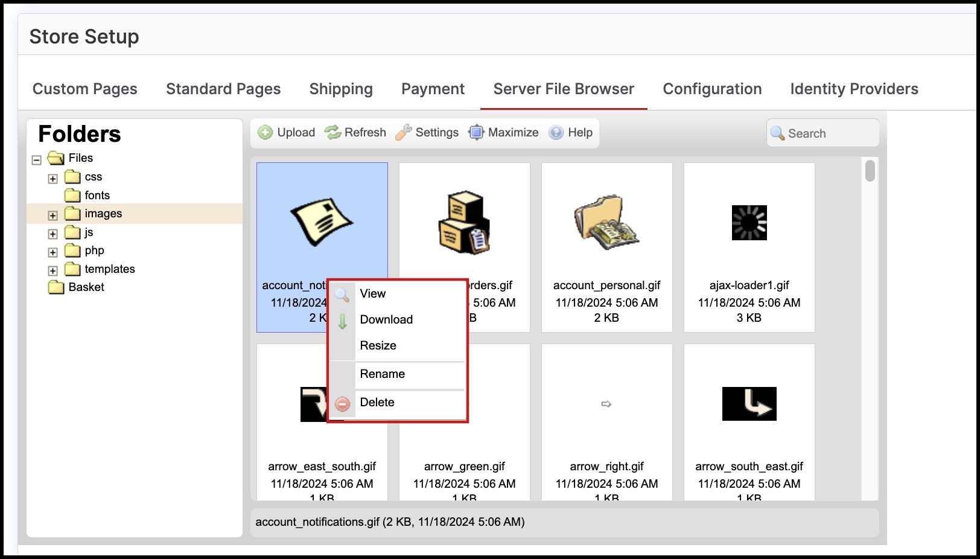
Task: Select the templates folder label
Action: tap(110, 269)
